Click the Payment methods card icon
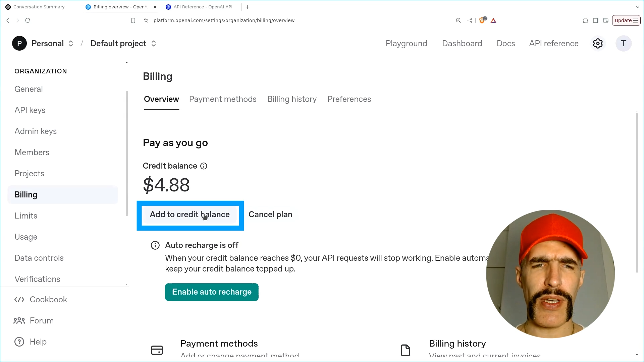Image resolution: width=644 pixels, height=362 pixels. pos(157,350)
